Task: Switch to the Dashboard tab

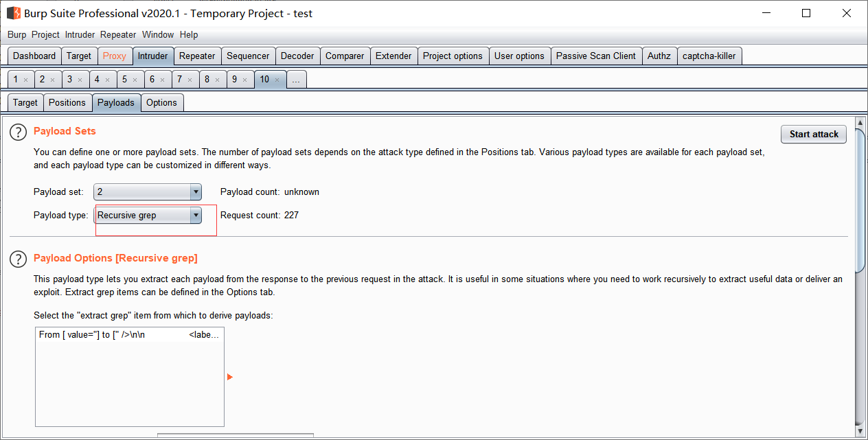Action: tap(34, 56)
